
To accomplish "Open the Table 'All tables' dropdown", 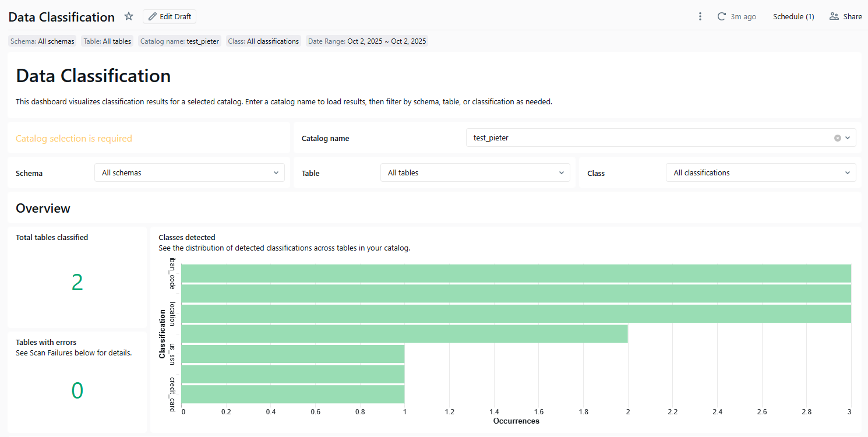I will tap(475, 172).
